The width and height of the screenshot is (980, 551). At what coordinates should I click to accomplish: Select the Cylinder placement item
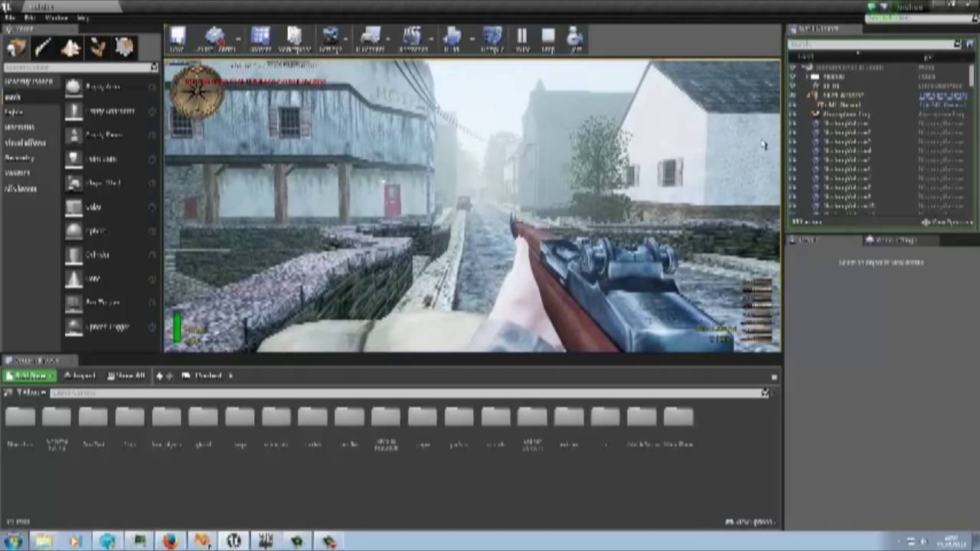[111, 255]
